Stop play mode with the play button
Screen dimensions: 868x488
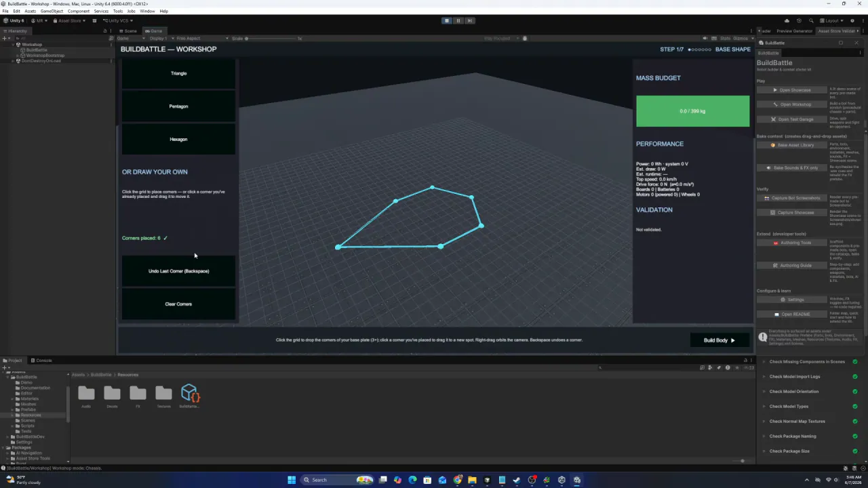pos(446,20)
